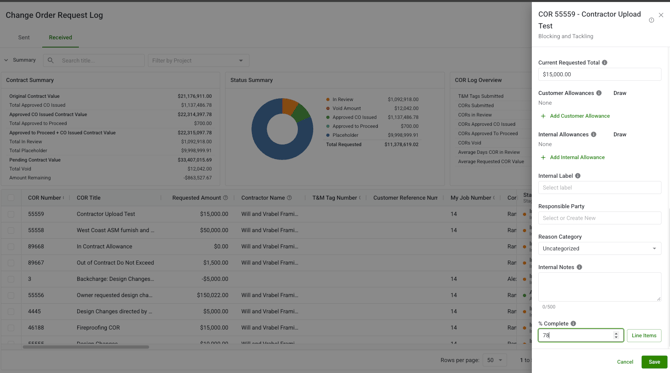Image resolution: width=670 pixels, height=373 pixels.
Task: Check the checkbox for Backcharge row 3
Action: click(x=11, y=279)
